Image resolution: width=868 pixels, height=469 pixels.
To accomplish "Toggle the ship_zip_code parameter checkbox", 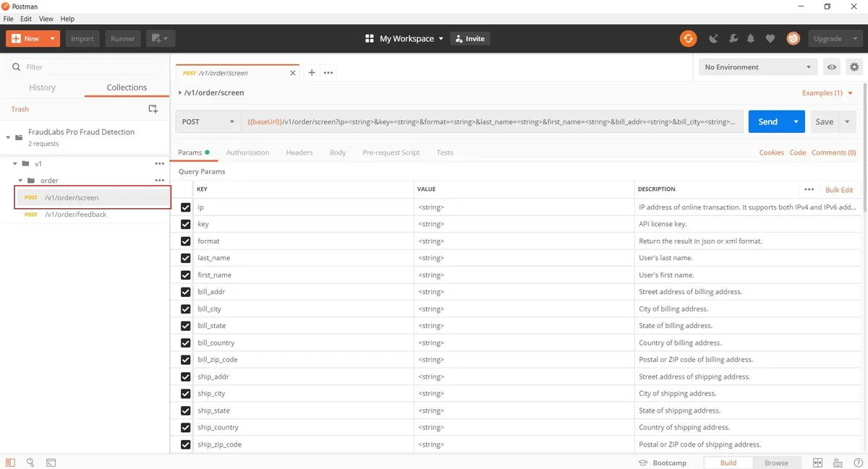I will point(186,444).
